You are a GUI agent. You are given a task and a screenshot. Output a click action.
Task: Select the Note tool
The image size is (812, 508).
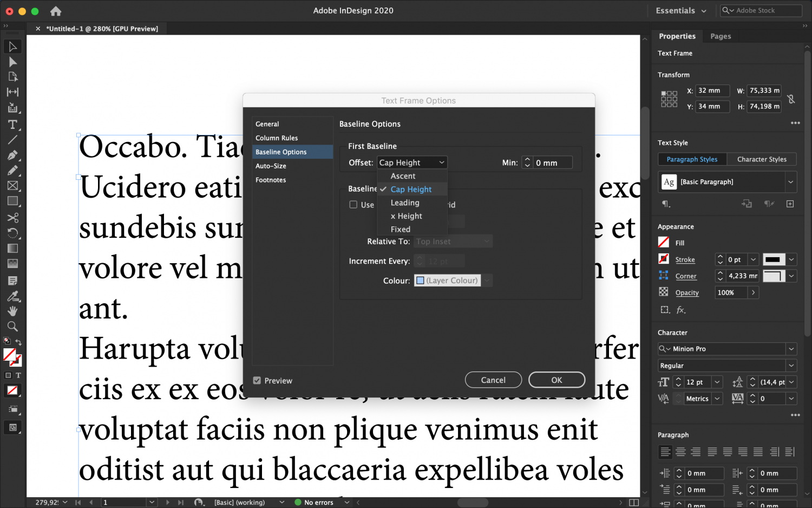pyautogui.click(x=12, y=281)
